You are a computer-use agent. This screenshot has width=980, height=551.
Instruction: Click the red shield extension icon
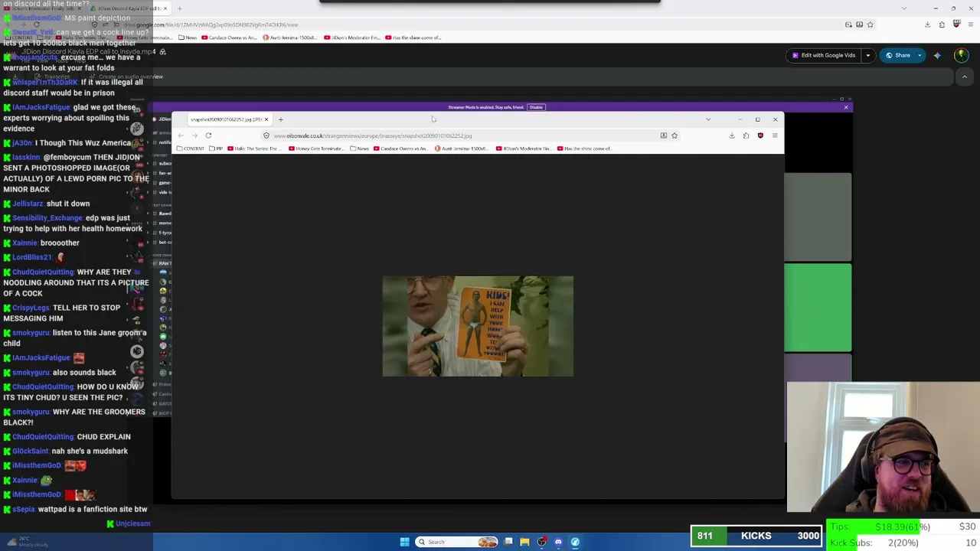click(x=760, y=135)
